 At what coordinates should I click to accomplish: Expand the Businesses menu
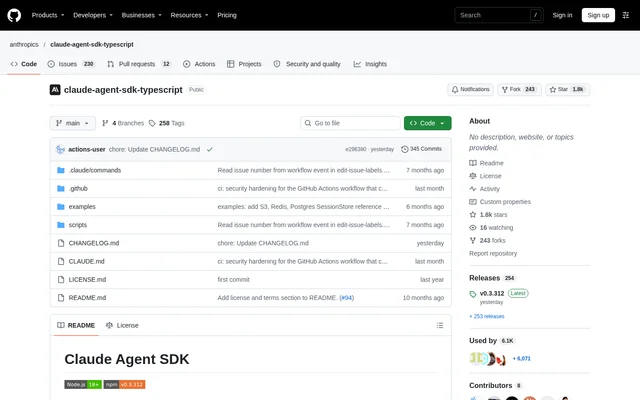click(x=141, y=15)
